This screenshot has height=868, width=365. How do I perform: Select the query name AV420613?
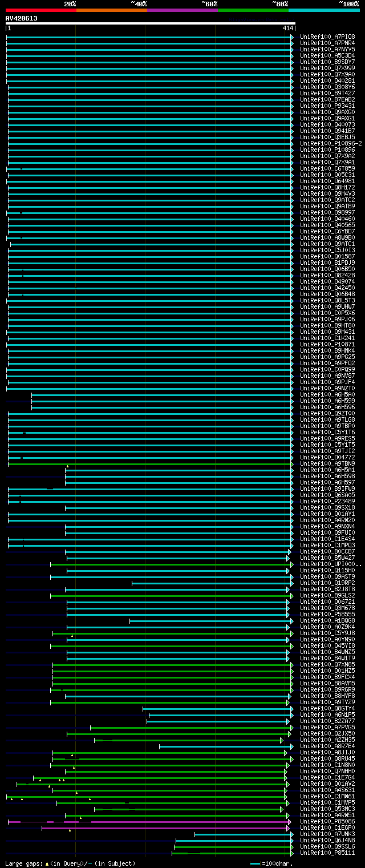pos(22,18)
